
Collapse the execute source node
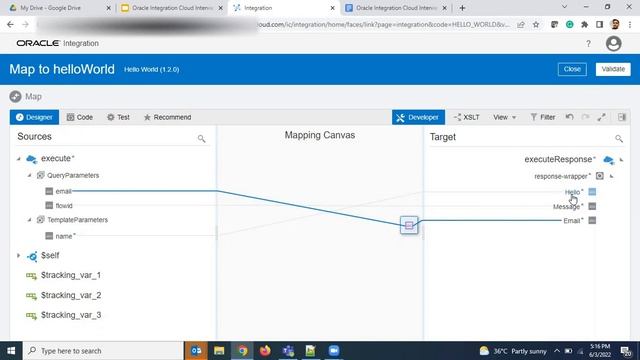coord(18,158)
